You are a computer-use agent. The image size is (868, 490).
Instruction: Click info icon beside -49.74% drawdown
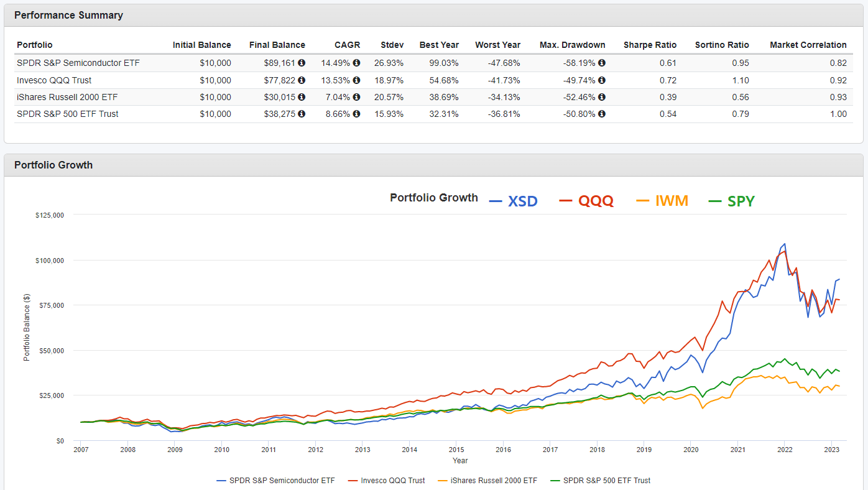(602, 80)
